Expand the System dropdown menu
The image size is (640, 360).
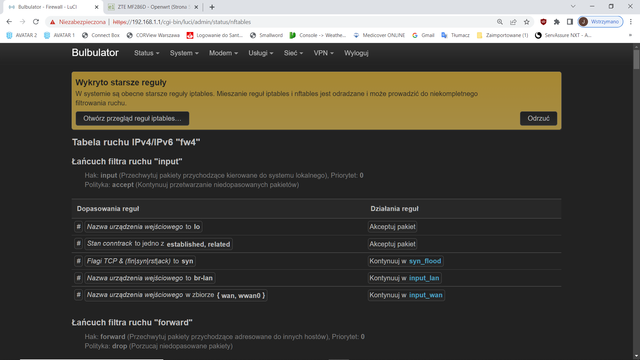click(184, 53)
